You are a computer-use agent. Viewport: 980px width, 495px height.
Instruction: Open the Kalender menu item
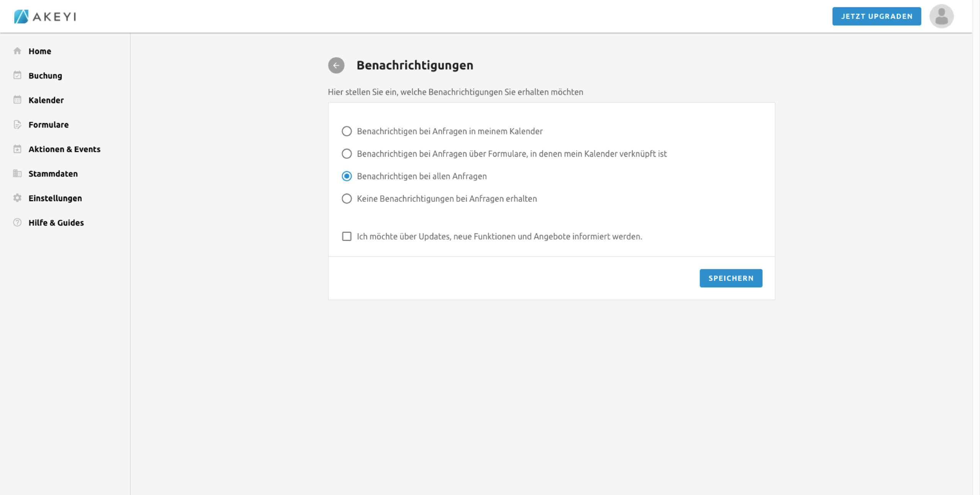[x=46, y=100]
